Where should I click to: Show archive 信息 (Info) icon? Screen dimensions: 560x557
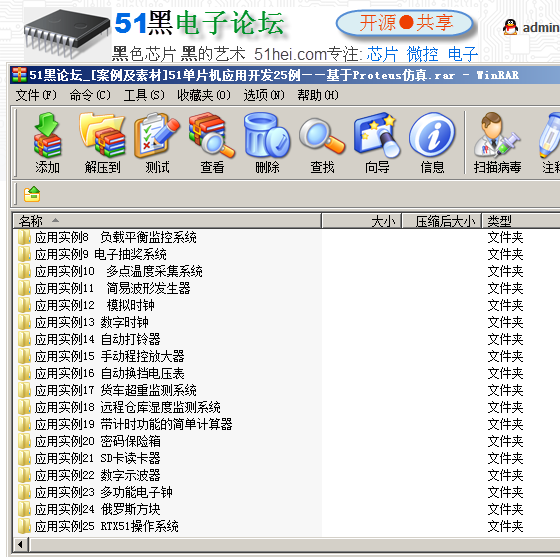(432, 142)
